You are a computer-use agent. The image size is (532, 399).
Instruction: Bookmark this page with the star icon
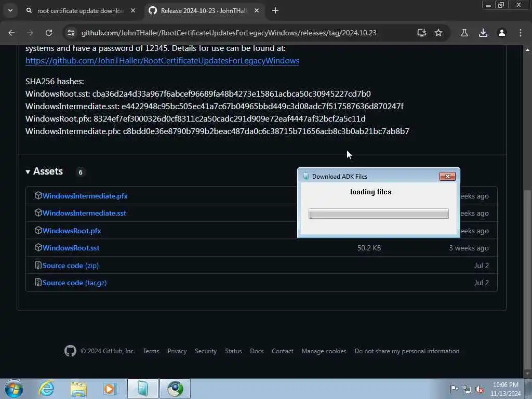[x=438, y=33]
